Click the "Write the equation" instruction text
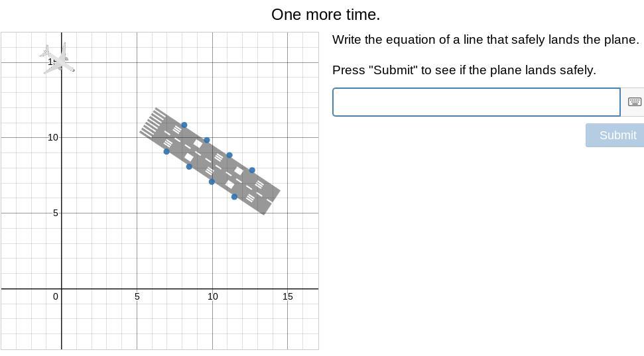The image size is (644, 356). click(x=485, y=40)
